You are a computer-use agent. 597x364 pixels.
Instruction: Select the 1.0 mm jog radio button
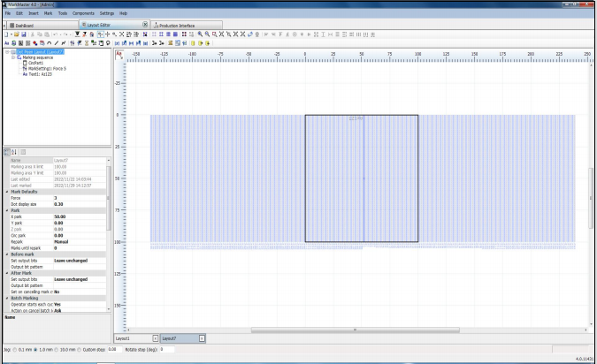tap(35, 349)
